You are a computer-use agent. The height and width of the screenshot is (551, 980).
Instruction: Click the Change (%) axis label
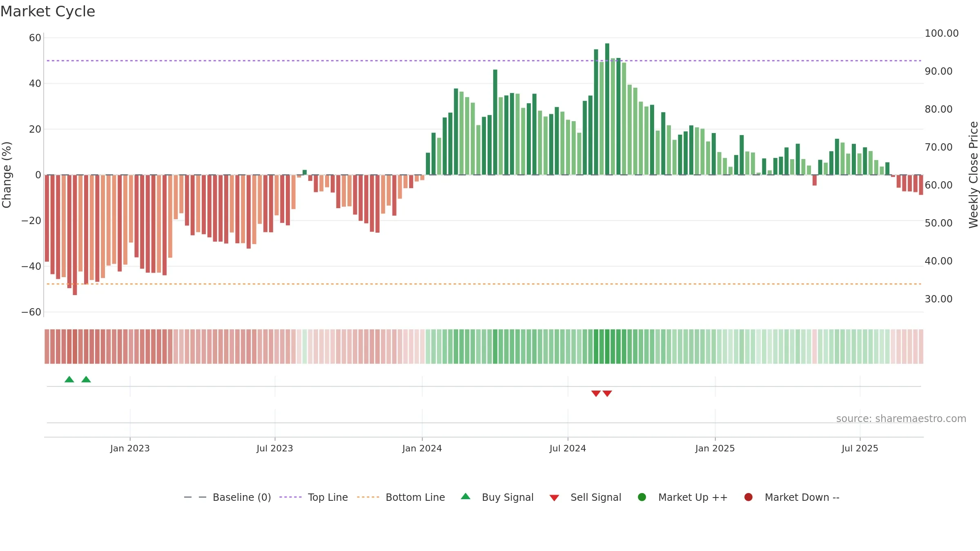click(7, 175)
